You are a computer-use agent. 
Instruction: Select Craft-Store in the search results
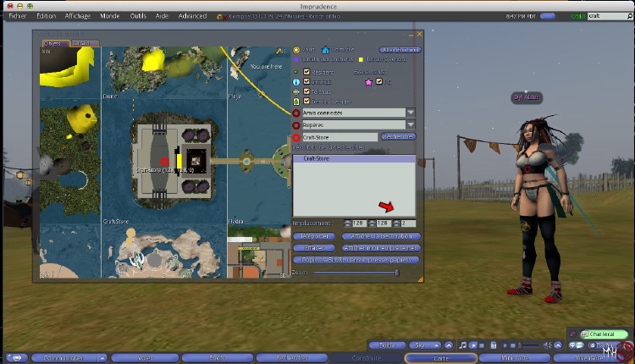pos(354,158)
